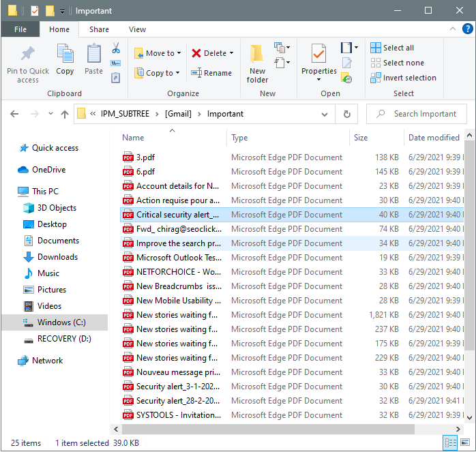476x452 pixels.
Task: Open the Delete dropdown arrow
Action: pos(232,53)
